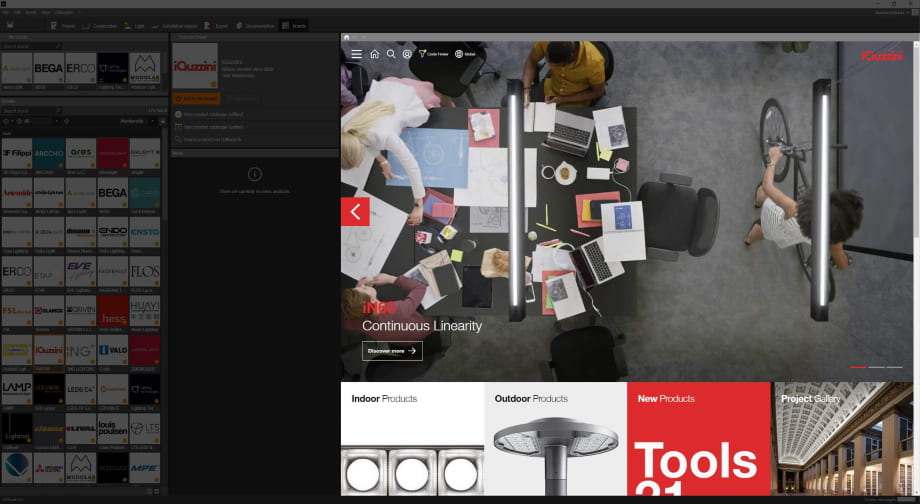The height and width of the screenshot is (504, 920).
Task: Click the Discover more button
Action: (x=392, y=351)
